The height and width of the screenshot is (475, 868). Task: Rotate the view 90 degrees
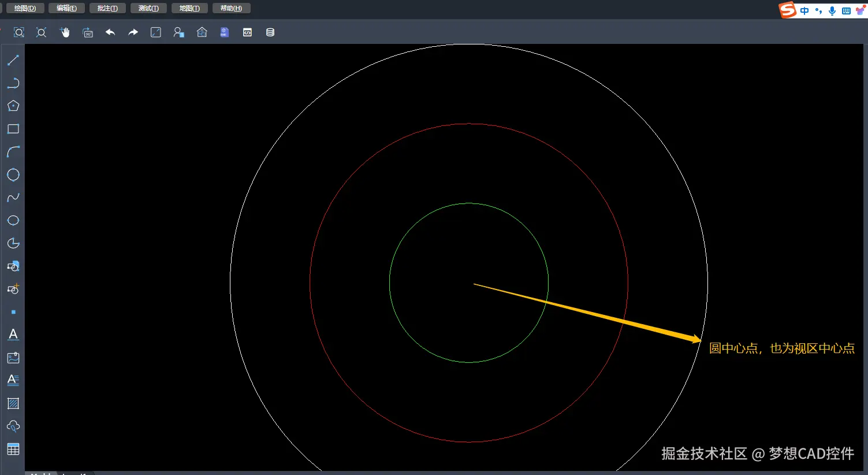[88, 32]
